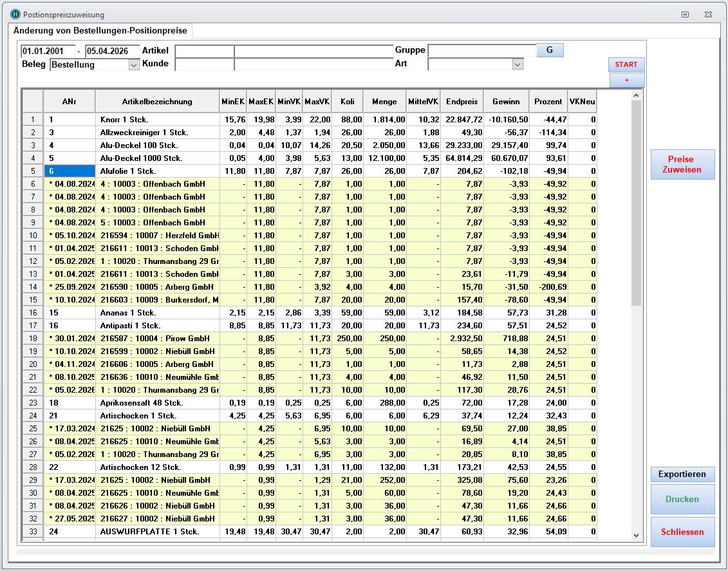Click the Schliessen button
The width and height of the screenshot is (728, 571).
pyautogui.click(x=682, y=532)
